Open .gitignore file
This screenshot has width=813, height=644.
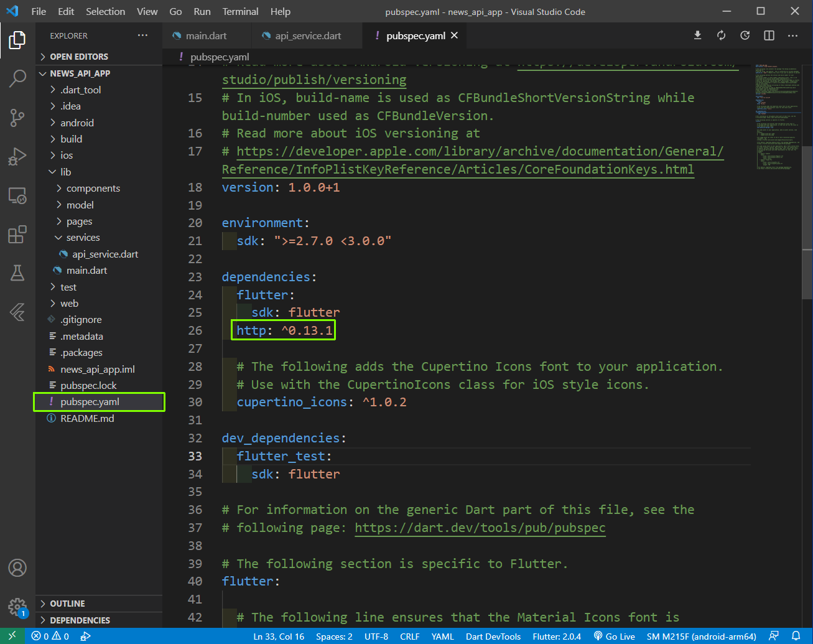tap(81, 319)
